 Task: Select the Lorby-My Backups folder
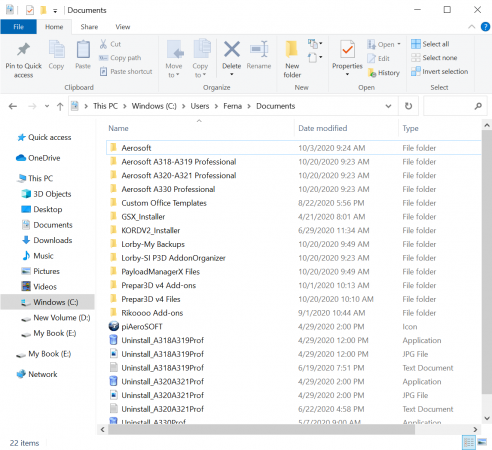[x=294, y=244]
